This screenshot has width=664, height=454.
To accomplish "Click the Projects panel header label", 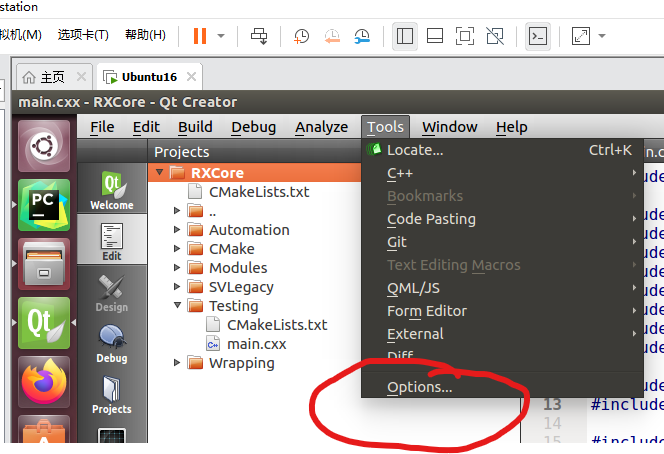I will [182, 152].
